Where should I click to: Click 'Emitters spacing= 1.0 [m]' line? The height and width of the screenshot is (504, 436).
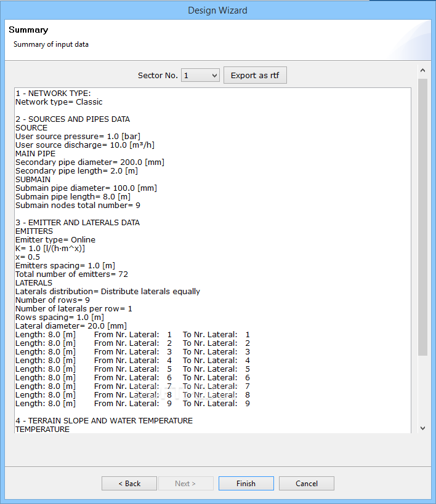[65, 266]
